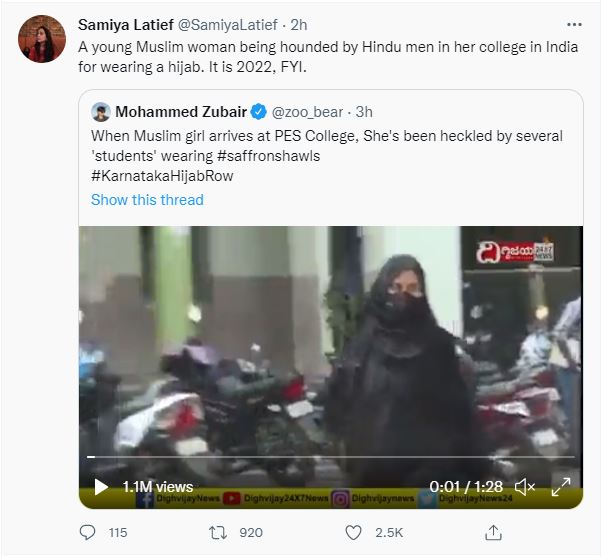Open Mohammed Zubair's avatar
Screen dimensions: 601x557
click(x=101, y=111)
